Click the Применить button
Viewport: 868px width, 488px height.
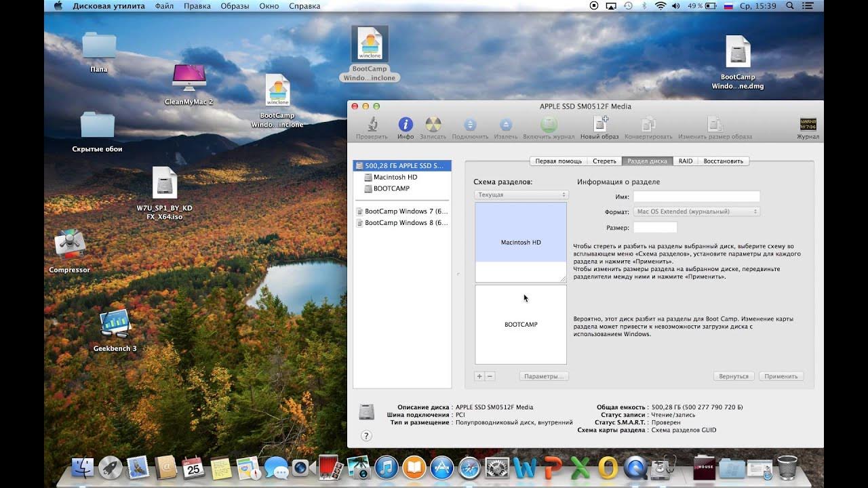(x=781, y=376)
